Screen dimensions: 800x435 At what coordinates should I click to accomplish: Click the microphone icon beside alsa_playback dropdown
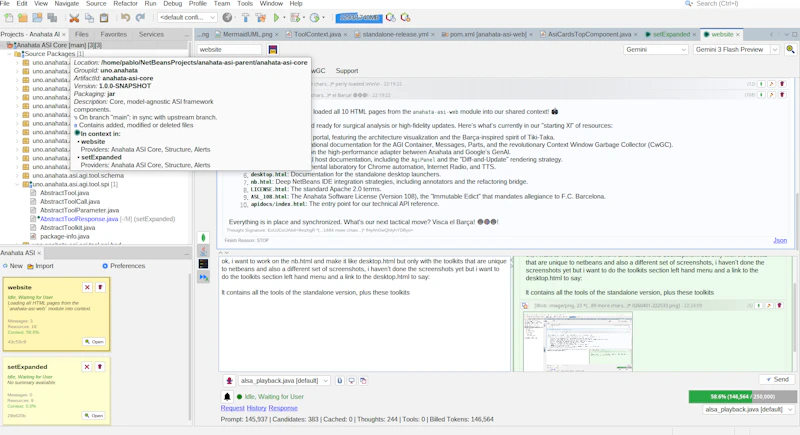click(x=230, y=380)
